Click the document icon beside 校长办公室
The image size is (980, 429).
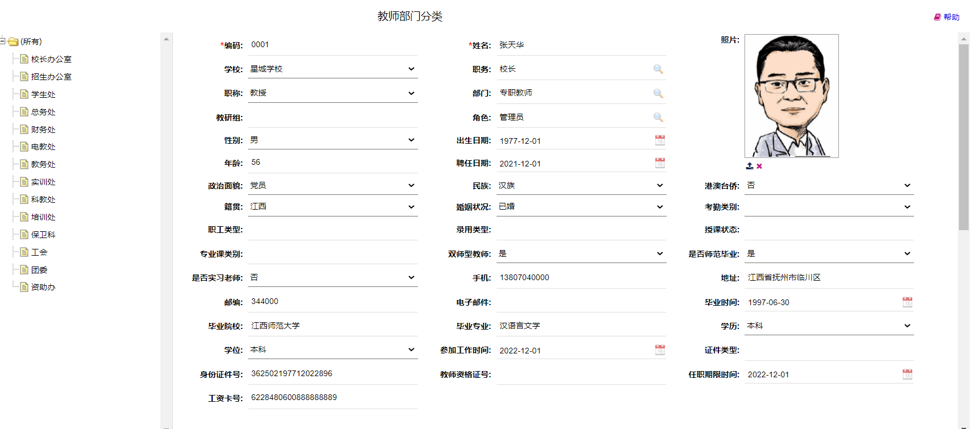coord(24,59)
